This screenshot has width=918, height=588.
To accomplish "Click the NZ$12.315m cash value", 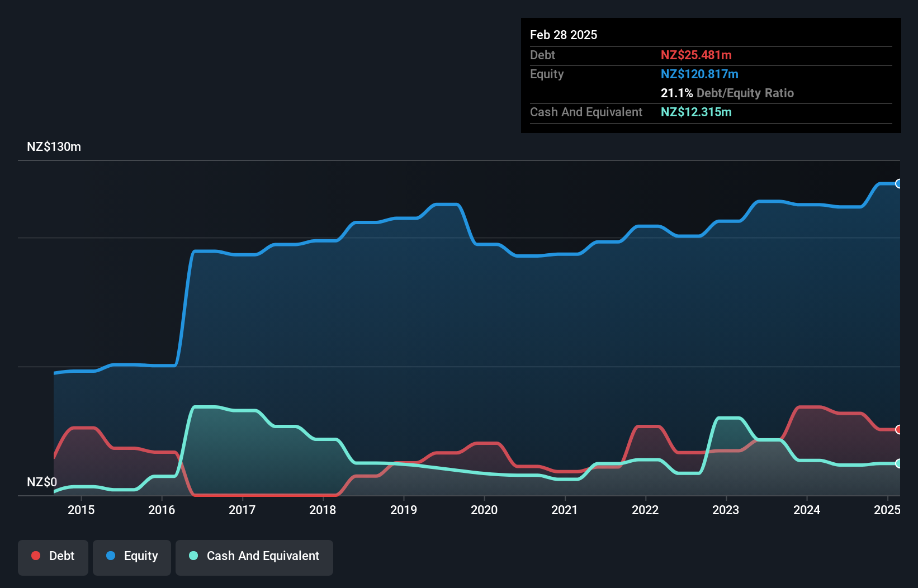I will click(696, 112).
